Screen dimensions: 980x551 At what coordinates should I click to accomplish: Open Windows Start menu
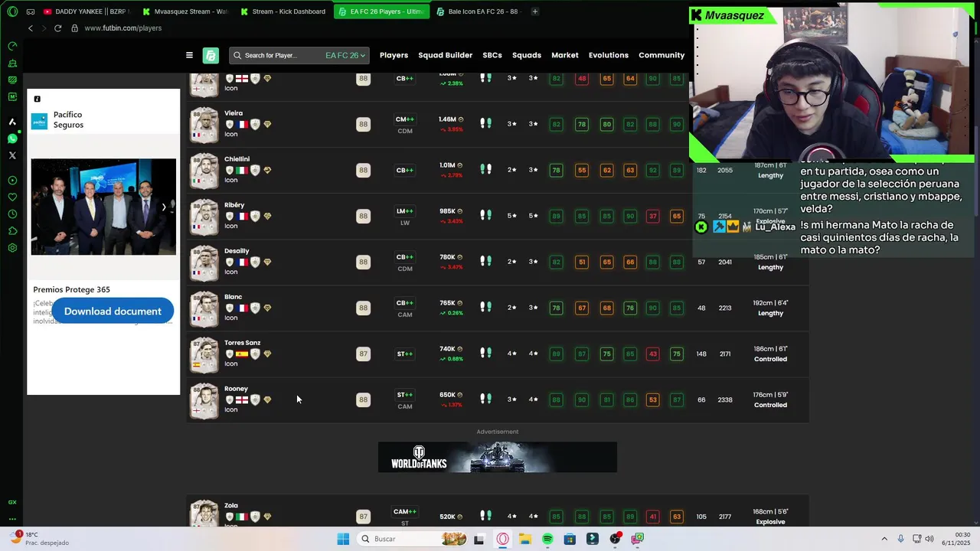pyautogui.click(x=343, y=539)
